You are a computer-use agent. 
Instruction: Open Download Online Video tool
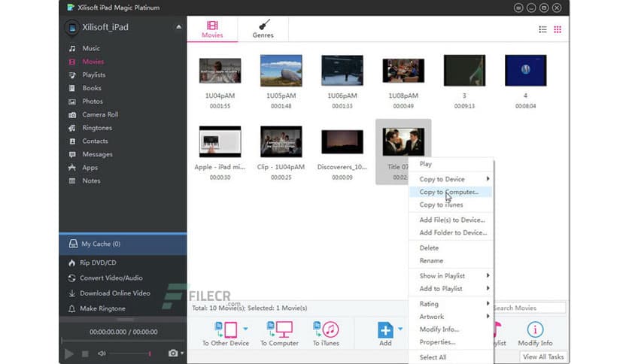(x=114, y=293)
